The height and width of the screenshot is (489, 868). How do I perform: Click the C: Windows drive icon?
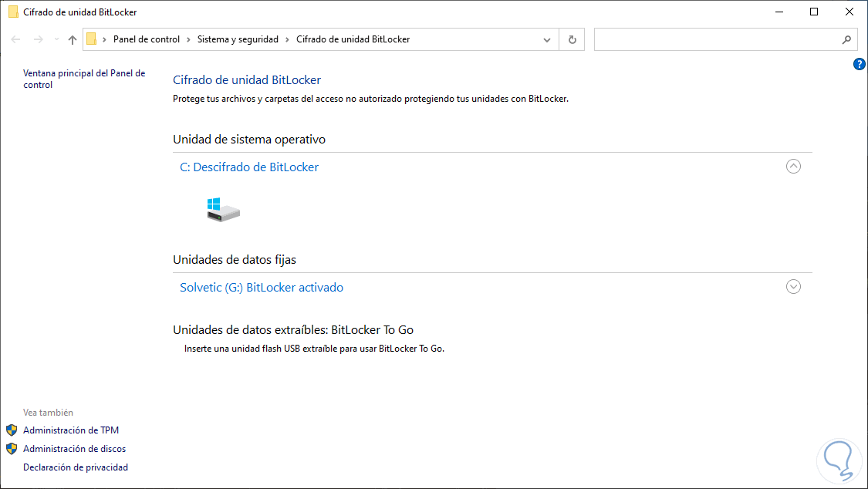coord(223,210)
